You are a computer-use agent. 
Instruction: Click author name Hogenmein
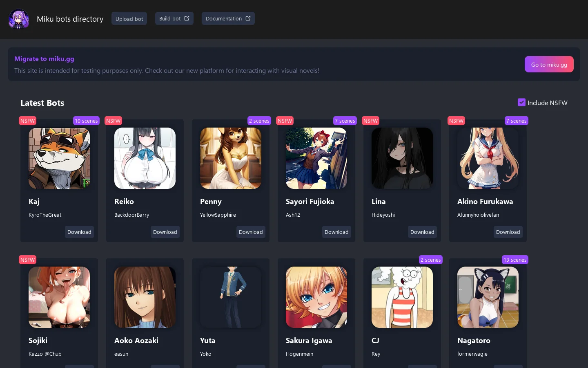pyautogui.click(x=299, y=354)
